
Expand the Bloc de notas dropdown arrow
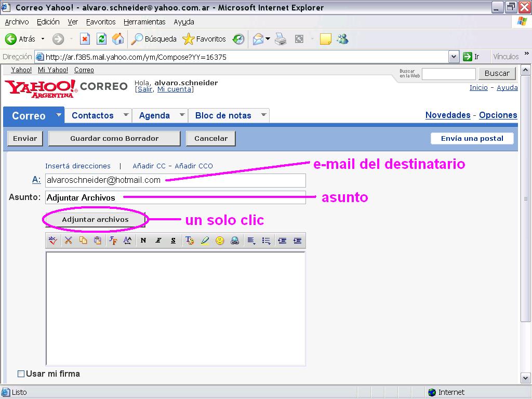(263, 115)
